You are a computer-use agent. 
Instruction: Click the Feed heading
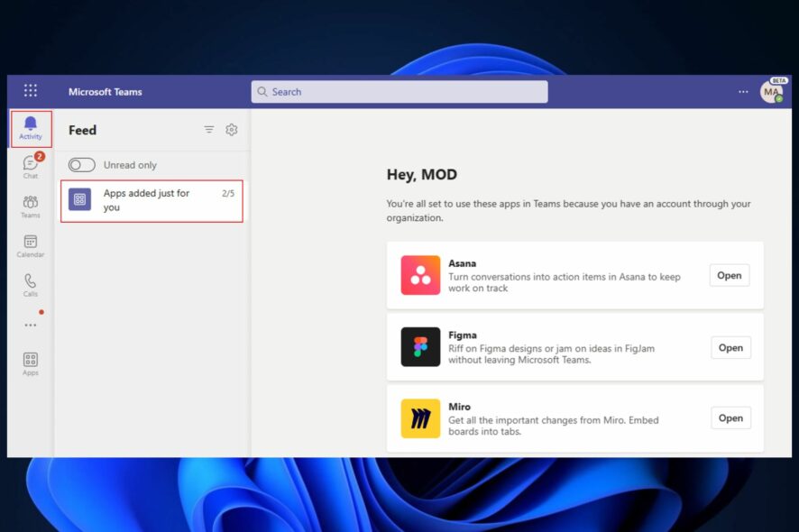[83, 130]
